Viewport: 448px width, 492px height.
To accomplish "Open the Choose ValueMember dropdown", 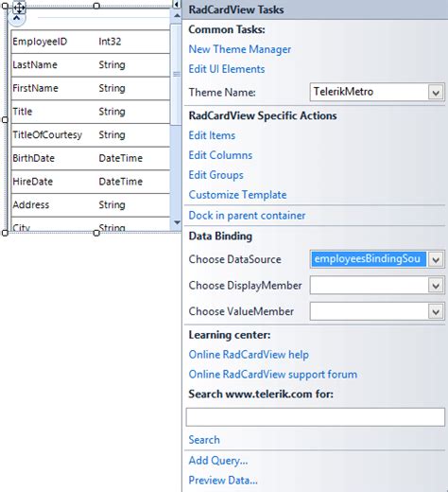I will (436, 312).
